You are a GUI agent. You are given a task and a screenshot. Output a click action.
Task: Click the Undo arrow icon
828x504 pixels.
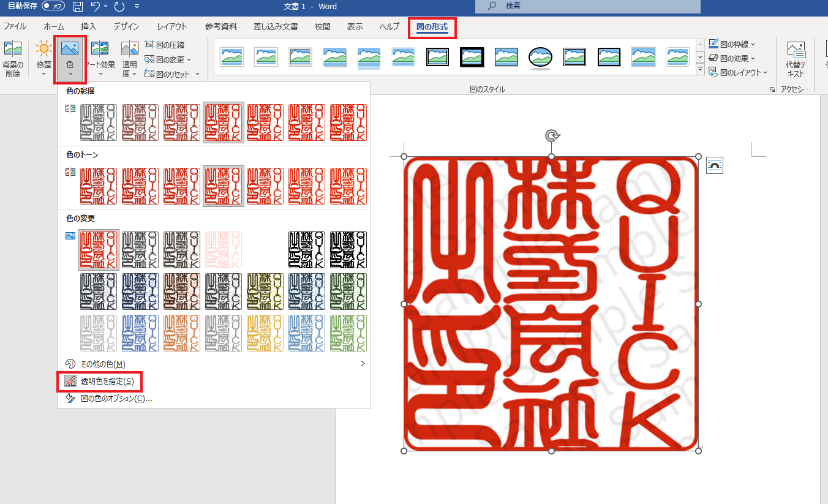coord(95,7)
